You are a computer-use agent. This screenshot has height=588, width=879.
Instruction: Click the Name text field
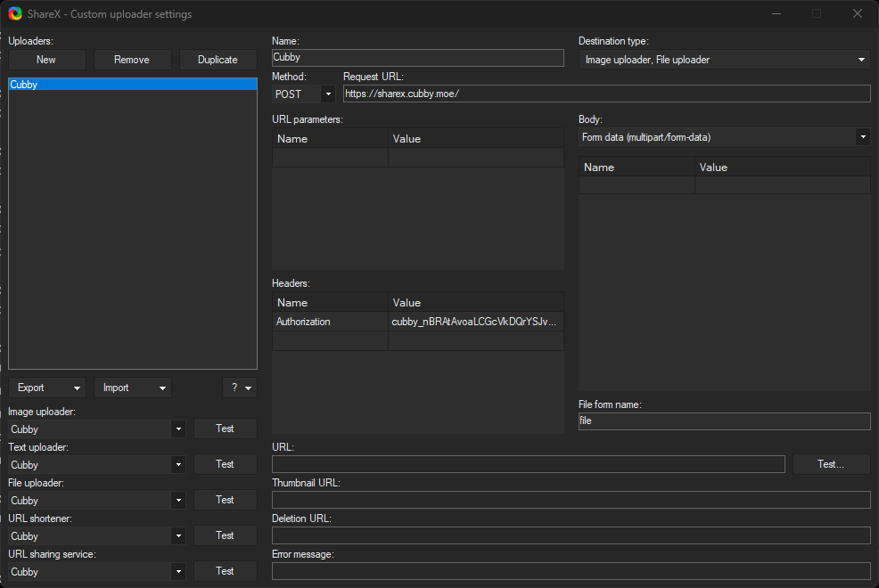[417, 58]
